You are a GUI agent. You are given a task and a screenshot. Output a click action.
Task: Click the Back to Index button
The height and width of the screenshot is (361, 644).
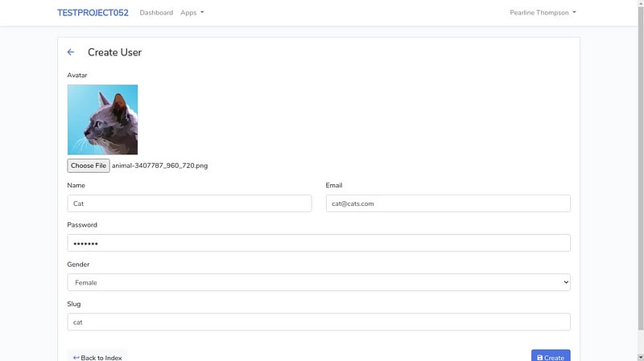click(97, 357)
